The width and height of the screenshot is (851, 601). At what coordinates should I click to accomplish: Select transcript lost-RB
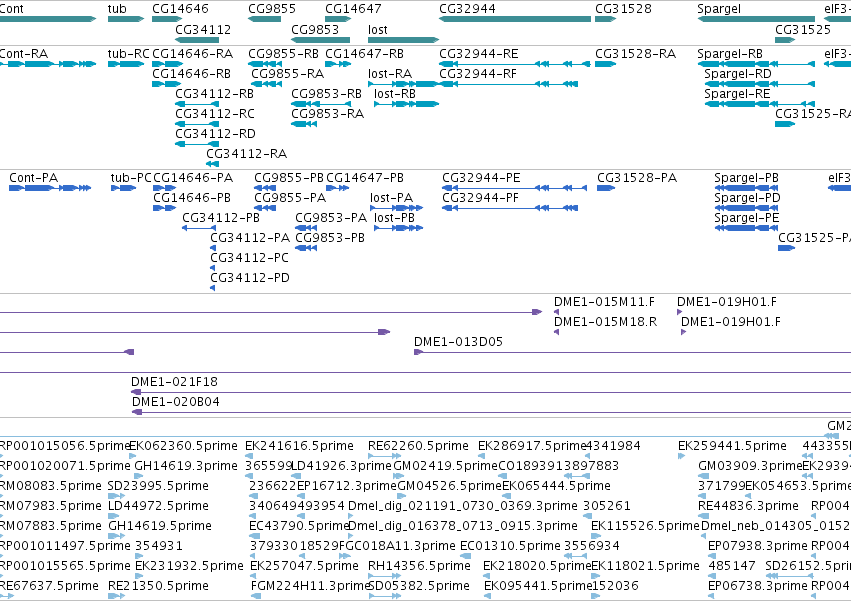[x=407, y=104]
